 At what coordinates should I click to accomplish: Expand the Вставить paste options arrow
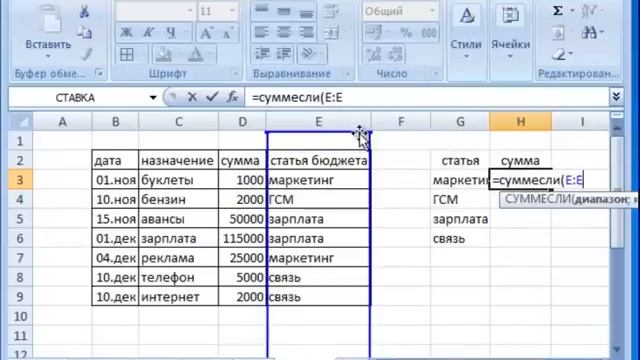point(48,56)
